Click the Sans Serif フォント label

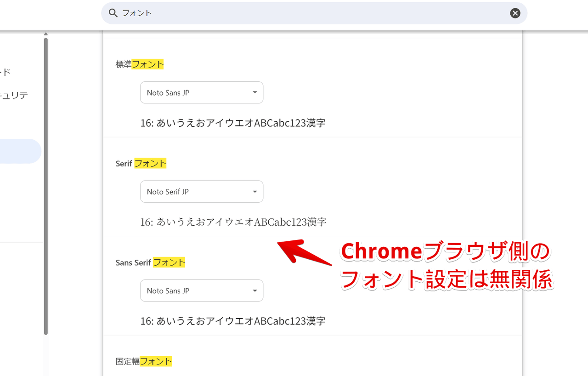point(150,262)
